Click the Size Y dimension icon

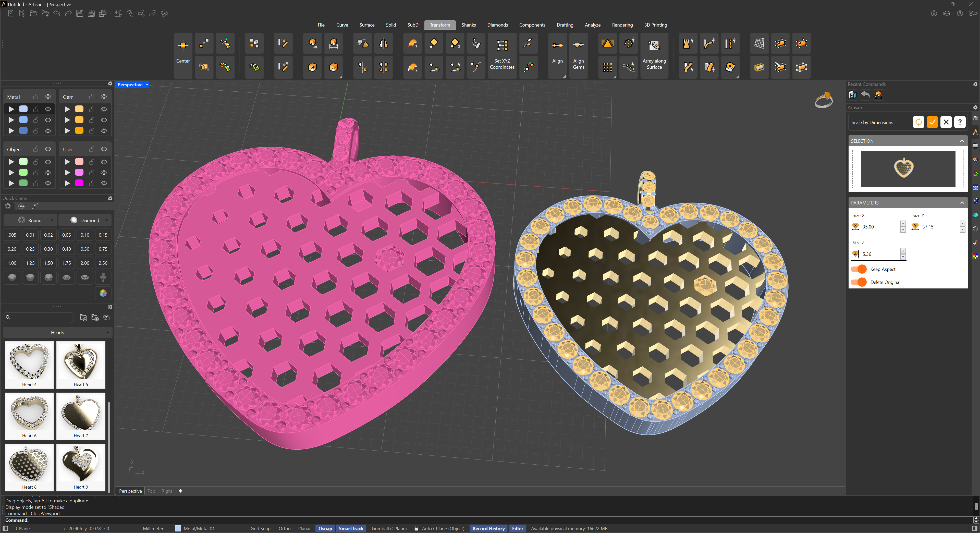click(x=915, y=227)
